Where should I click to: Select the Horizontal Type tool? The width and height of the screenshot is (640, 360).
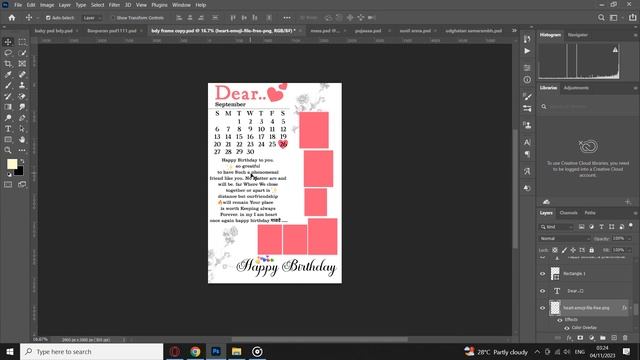pyautogui.click(x=8, y=129)
